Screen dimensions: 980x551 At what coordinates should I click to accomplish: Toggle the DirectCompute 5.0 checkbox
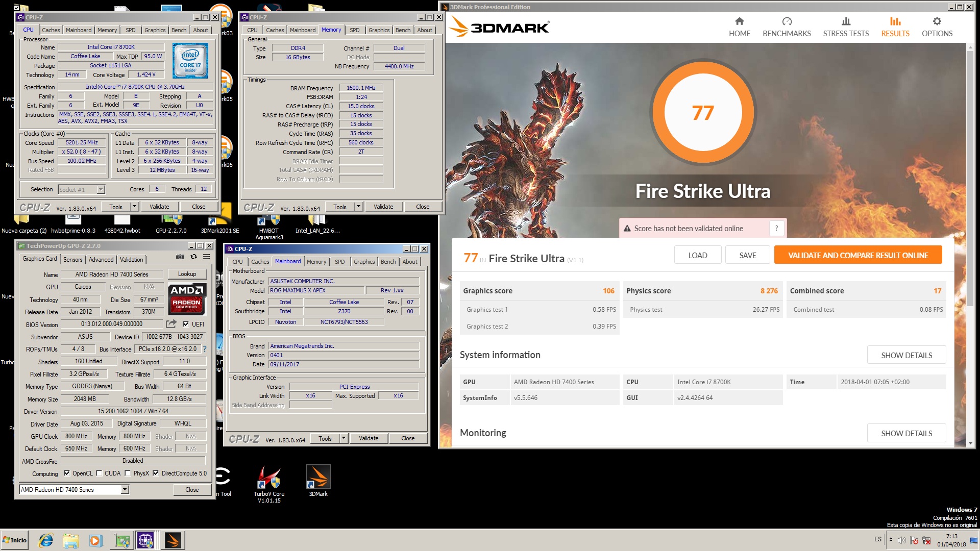[x=156, y=473]
